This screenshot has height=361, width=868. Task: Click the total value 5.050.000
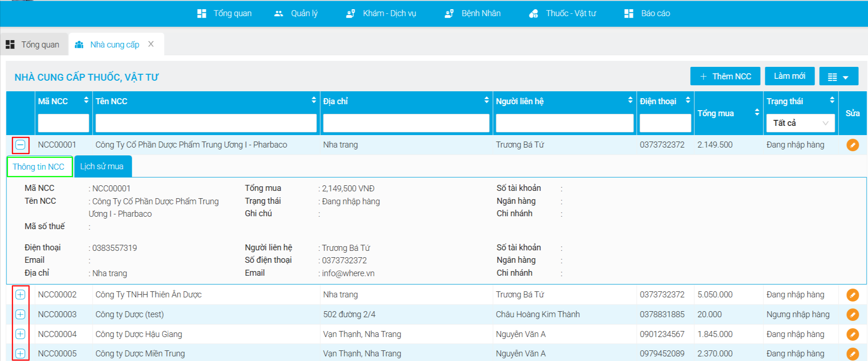click(715, 295)
